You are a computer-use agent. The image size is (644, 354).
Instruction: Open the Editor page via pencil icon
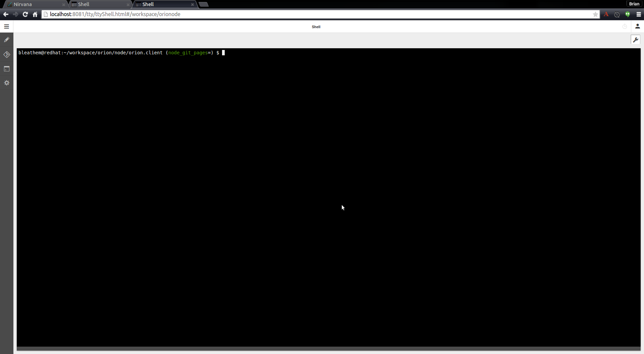coord(6,40)
